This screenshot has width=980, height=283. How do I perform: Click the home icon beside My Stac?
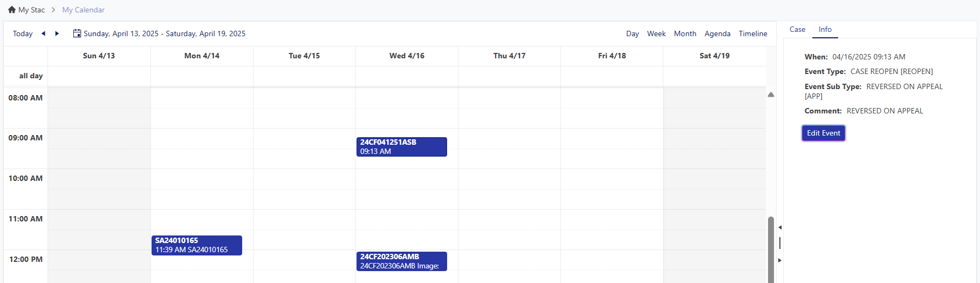click(x=12, y=10)
